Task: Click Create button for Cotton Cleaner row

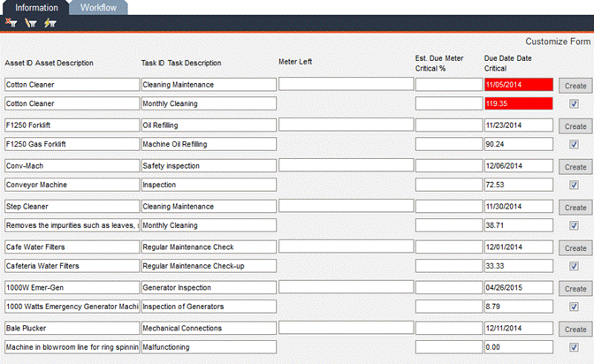Action: click(x=575, y=86)
